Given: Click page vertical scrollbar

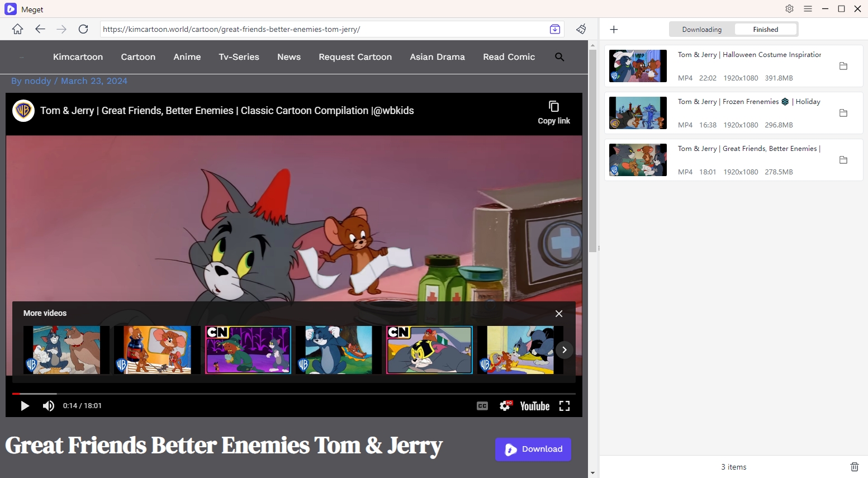Looking at the screenshot, I should (x=592, y=151).
